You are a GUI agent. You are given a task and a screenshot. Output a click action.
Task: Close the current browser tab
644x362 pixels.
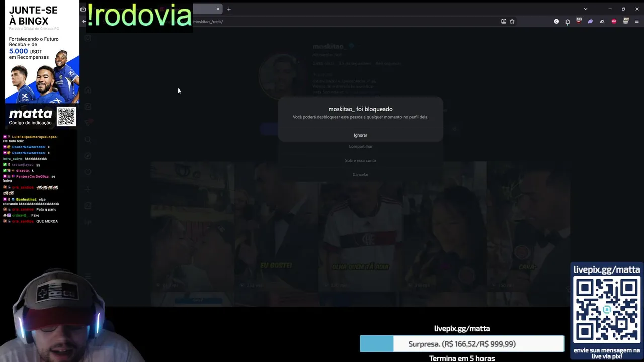218,9
